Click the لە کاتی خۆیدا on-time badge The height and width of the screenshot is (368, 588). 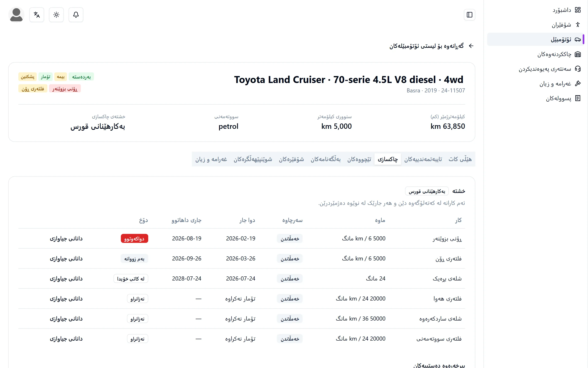click(131, 279)
